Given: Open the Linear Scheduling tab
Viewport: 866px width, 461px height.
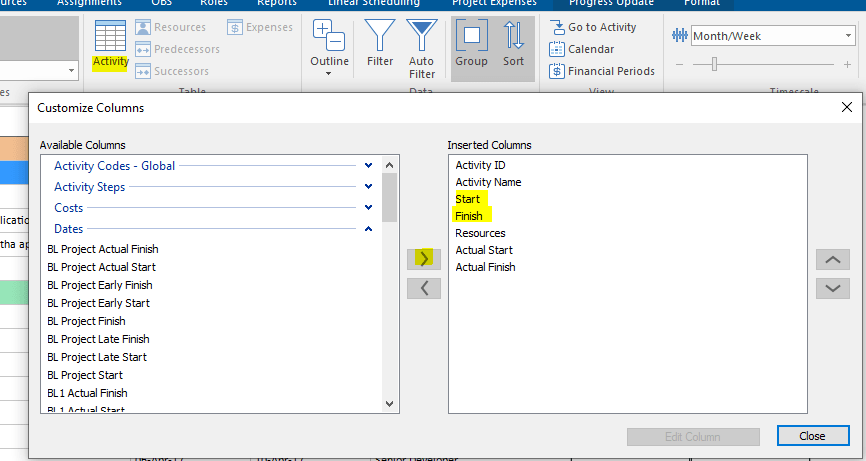Looking at the screenshot, I should pos(374,3).
